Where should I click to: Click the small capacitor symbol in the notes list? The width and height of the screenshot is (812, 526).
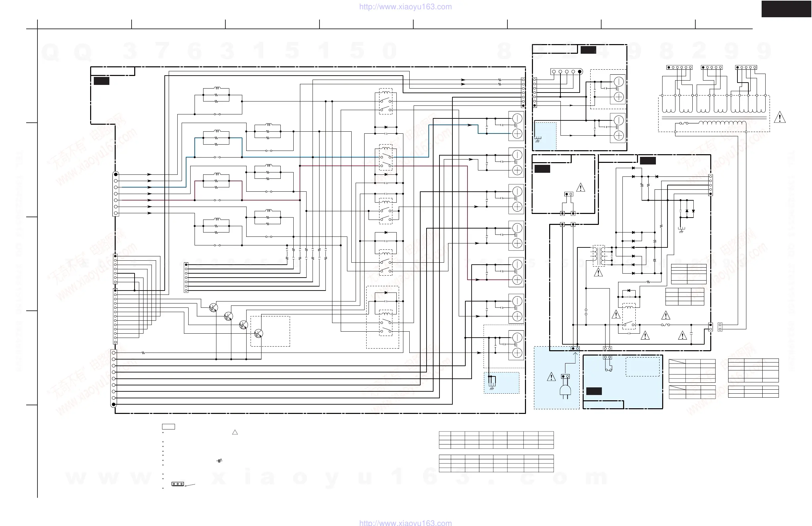[x=219, y=461]
